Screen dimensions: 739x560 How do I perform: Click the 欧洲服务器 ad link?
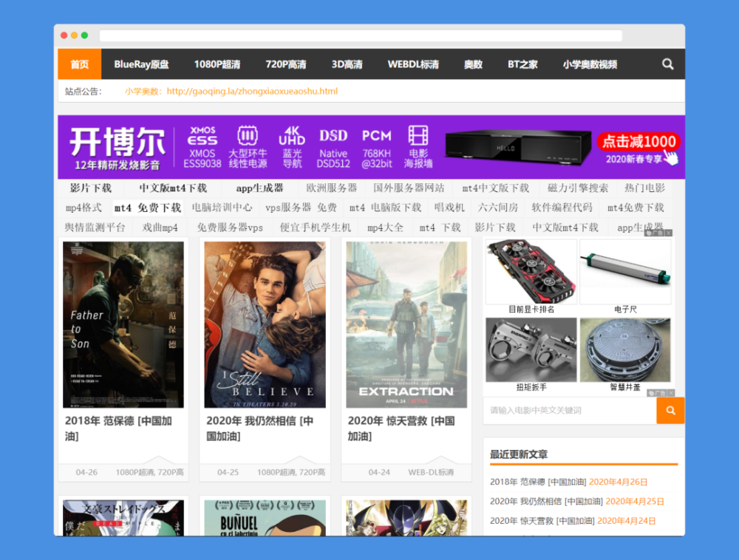(x=332, y=188)
